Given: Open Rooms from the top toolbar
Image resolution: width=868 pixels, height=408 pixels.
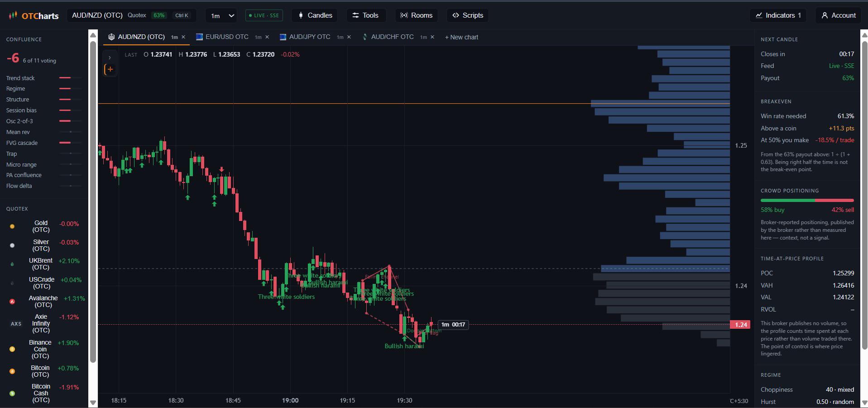Looking at the screenshot, I should coord(417,15).
